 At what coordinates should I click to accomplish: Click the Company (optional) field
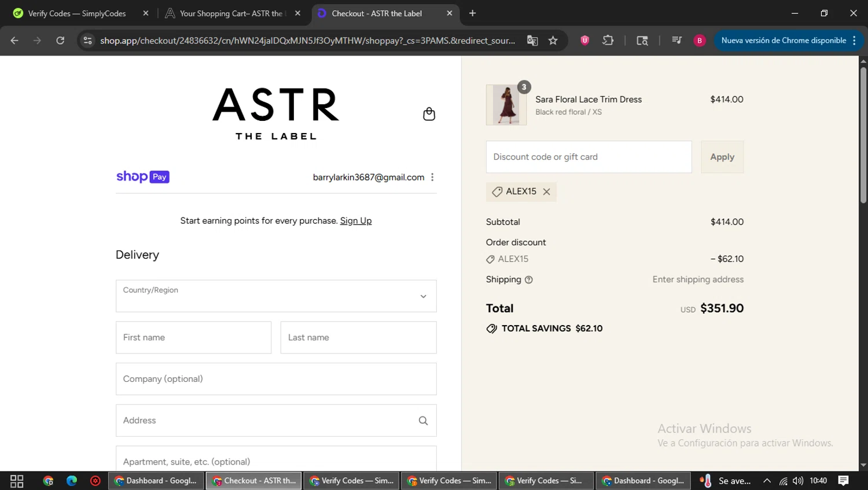tap(276, 379)
